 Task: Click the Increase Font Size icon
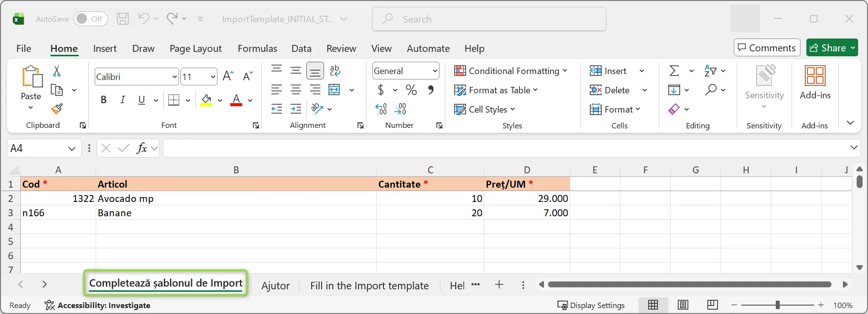pyautogui.click(x=228, y=76)
